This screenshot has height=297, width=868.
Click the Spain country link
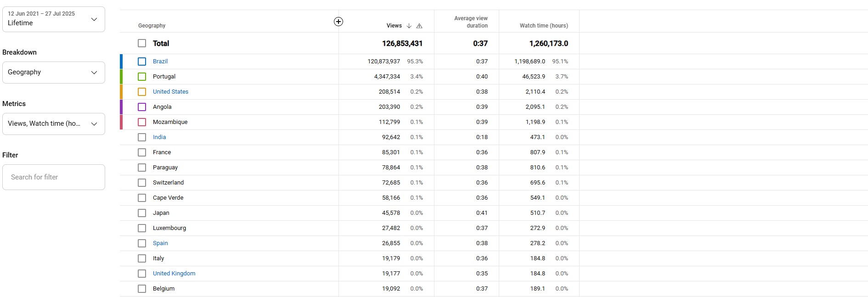[160, 243]
